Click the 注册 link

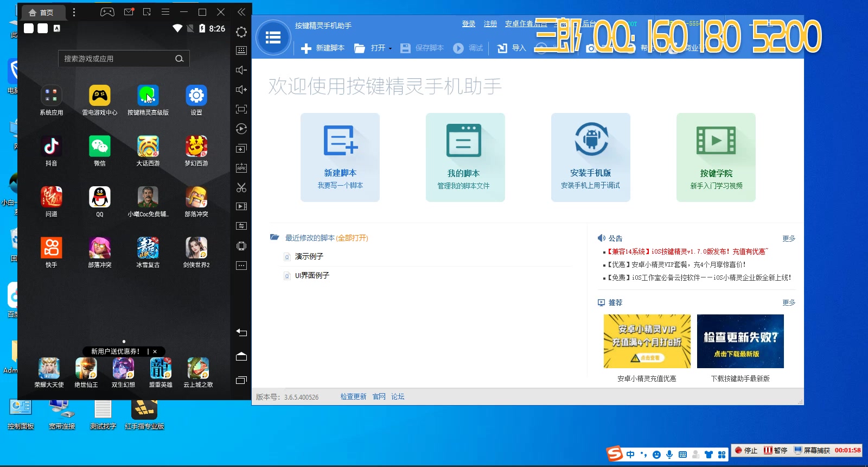click(490, 24)
